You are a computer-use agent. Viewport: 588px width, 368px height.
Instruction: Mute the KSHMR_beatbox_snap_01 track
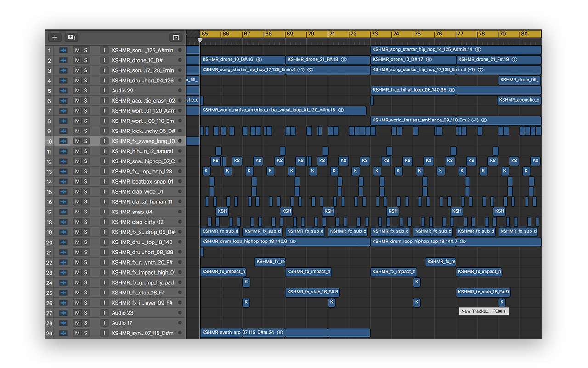pos(77,182)
